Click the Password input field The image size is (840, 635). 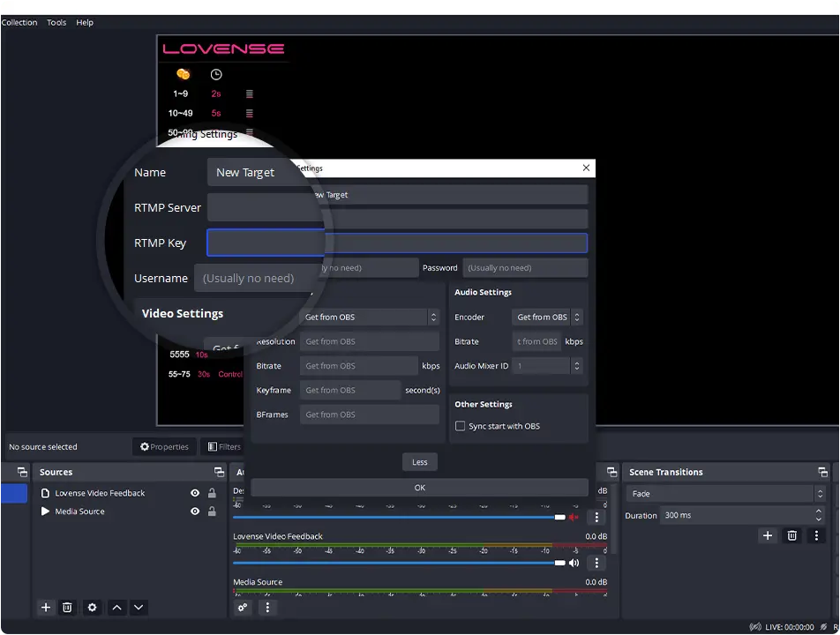(525, 268)
